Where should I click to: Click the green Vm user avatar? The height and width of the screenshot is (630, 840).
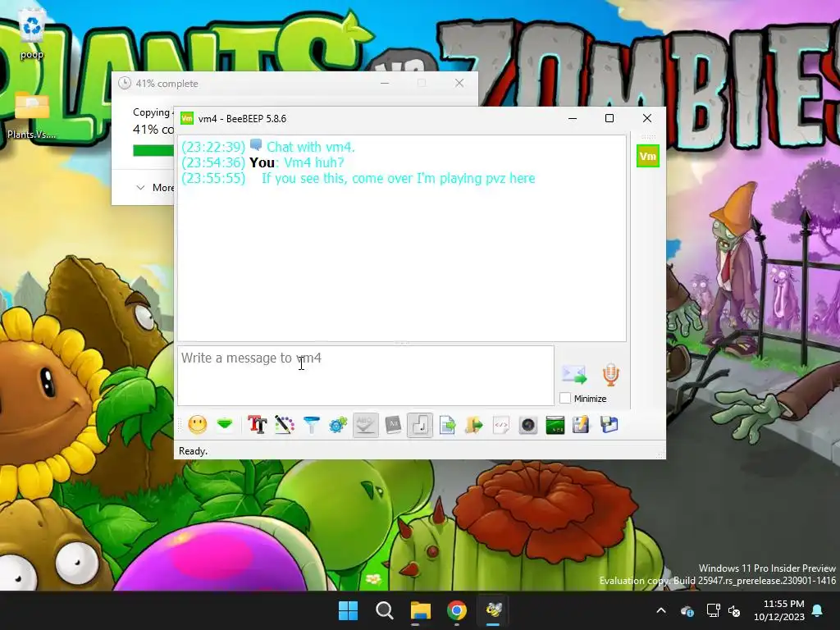pos(648,157)
